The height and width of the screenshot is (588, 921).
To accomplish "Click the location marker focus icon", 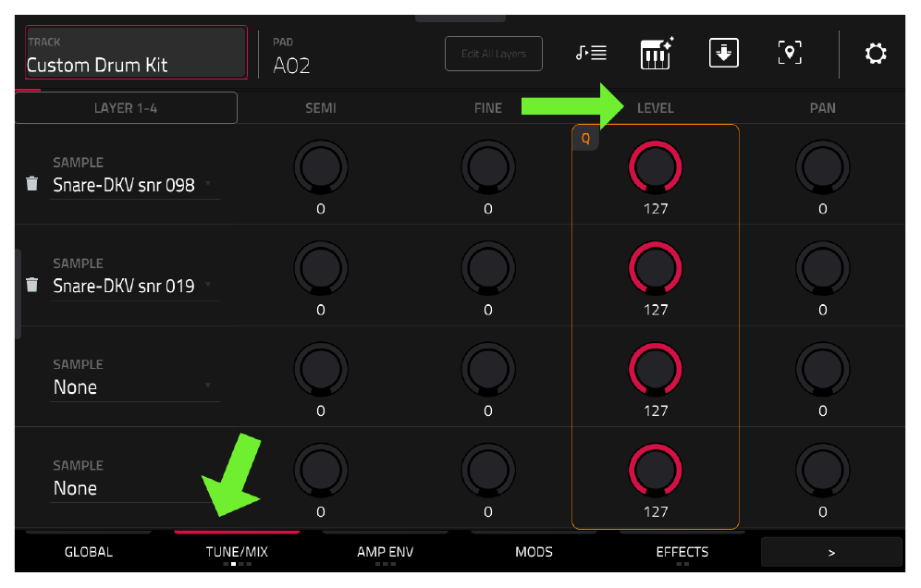I will tap(790, 53).
